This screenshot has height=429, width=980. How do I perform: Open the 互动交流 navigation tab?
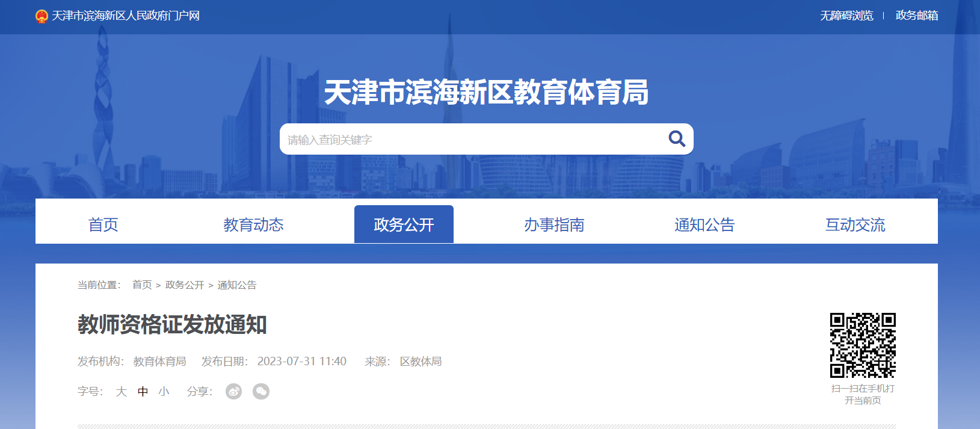click(x=855, y=224)
